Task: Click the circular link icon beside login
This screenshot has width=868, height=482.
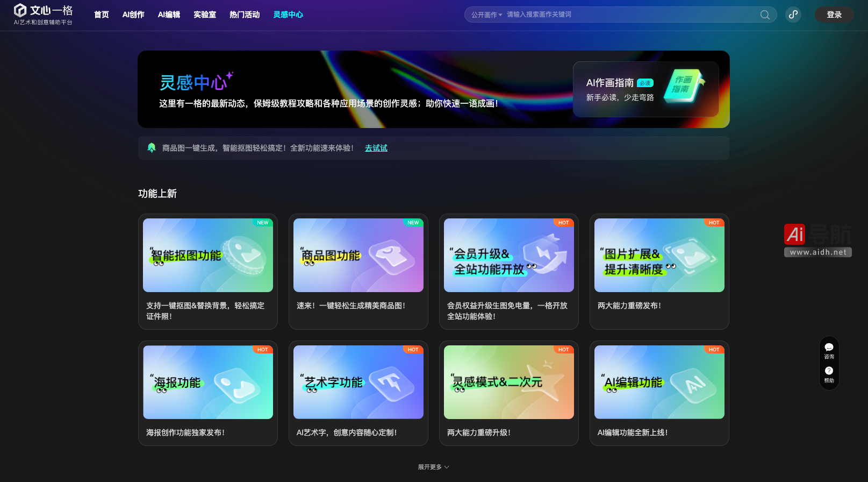Action: click(793, 15)
